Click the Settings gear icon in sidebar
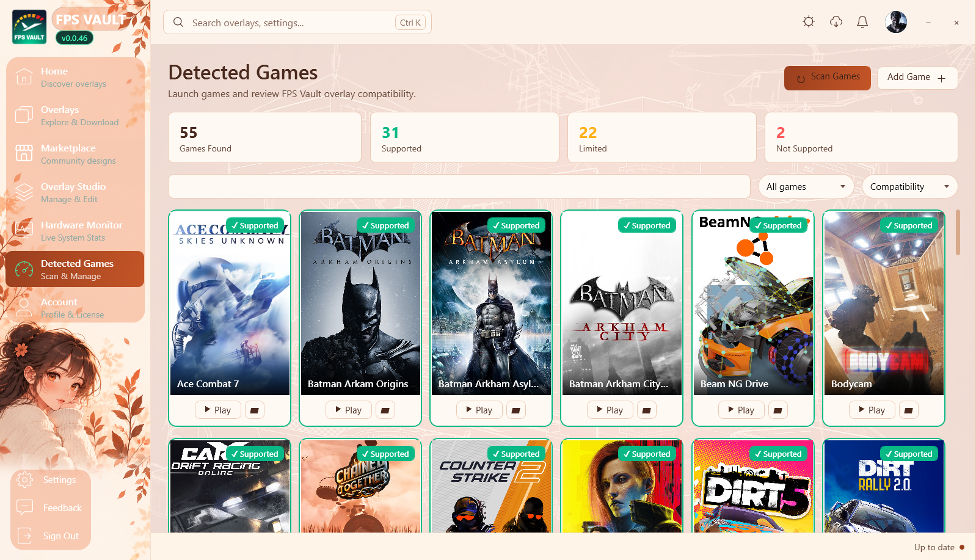 (x=25, y=480)
